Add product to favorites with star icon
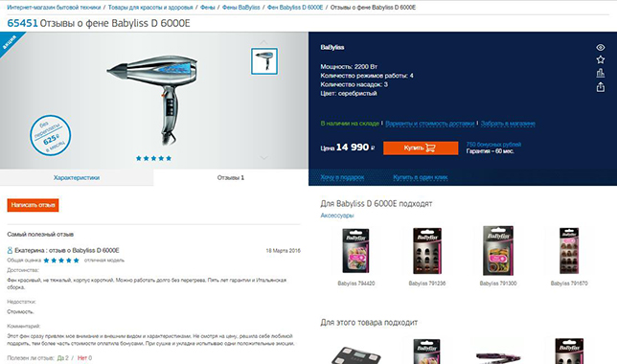The image size is (617, 364). (600, 59)
